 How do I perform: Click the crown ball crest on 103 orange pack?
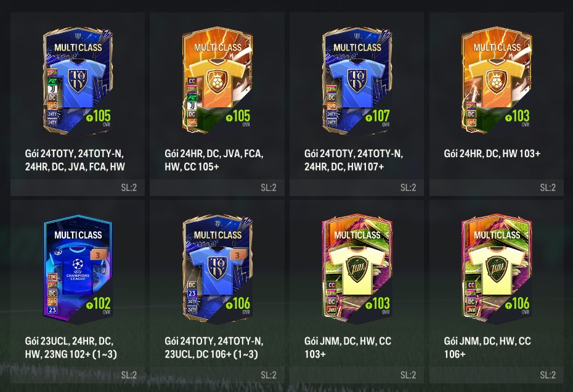coord(497,81)
